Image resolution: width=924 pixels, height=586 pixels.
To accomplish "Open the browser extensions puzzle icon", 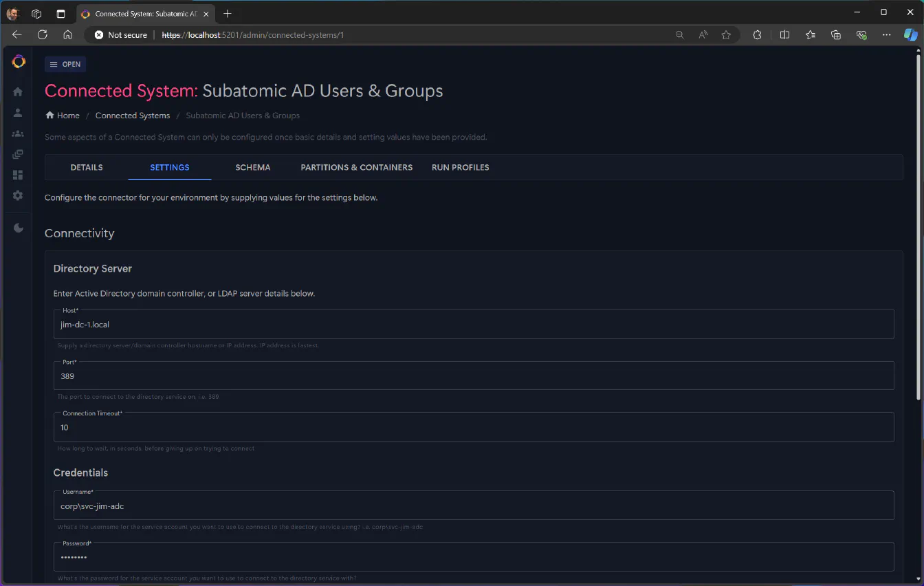I will (x=757, y=35).
